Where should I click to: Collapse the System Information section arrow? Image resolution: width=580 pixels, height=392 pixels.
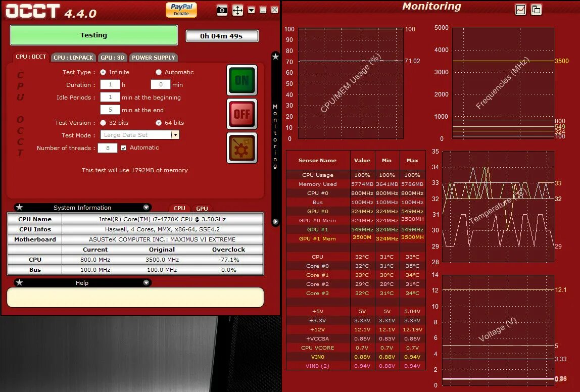pos(146,208)
